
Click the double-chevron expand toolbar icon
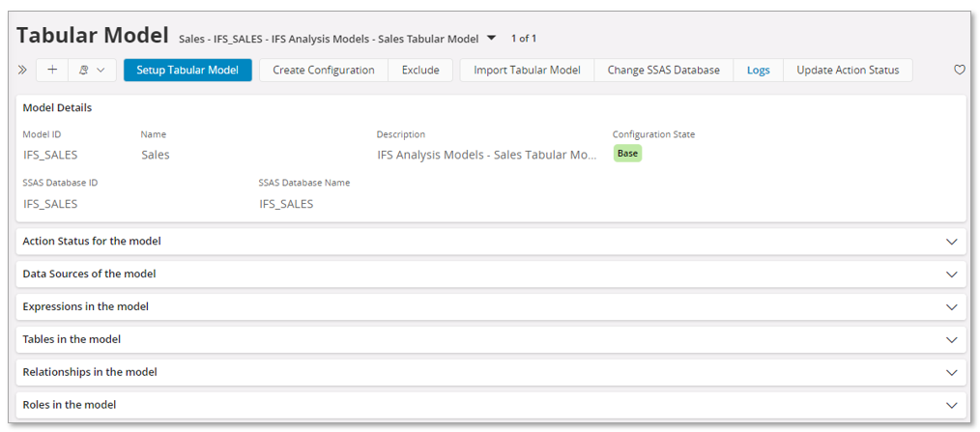[23, 71]
